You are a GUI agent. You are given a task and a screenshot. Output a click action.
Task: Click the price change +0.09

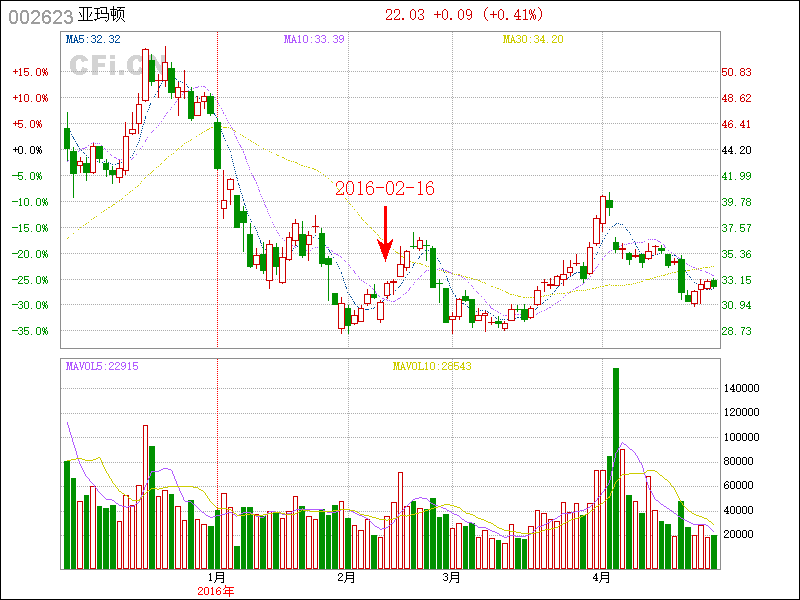(453, 15)
